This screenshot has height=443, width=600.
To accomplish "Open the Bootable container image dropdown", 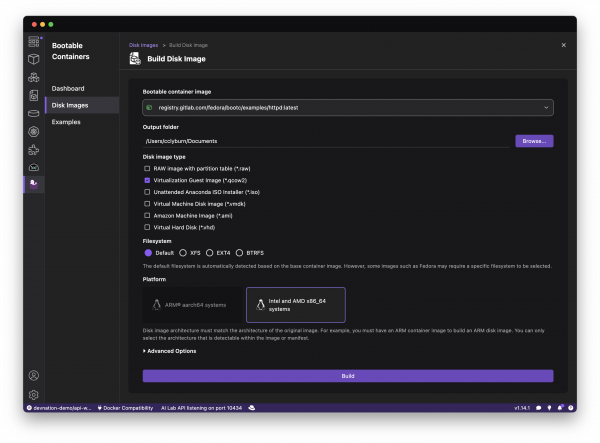I will (347, 106).
